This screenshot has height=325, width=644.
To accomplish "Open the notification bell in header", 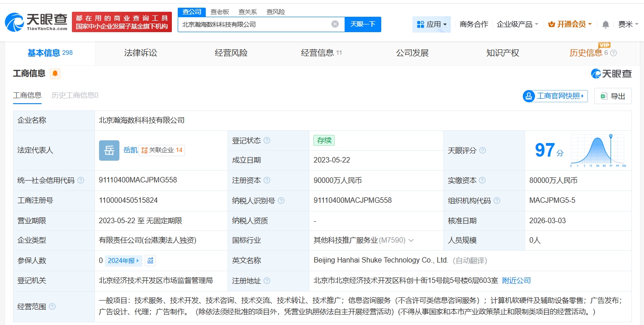I will [x=606, y=24].
